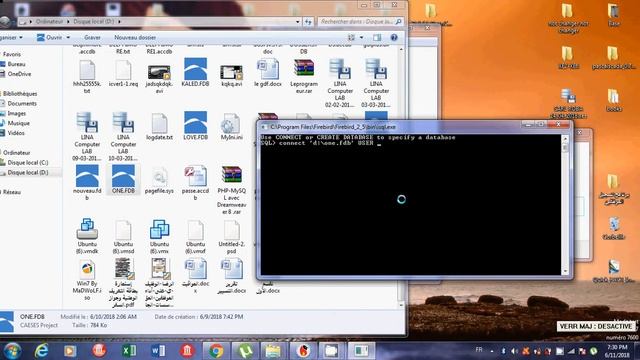The height and width of the screenshot is (360, 640).
Task: Open Images library in navigation pane
Action: (x=16, y=113)
